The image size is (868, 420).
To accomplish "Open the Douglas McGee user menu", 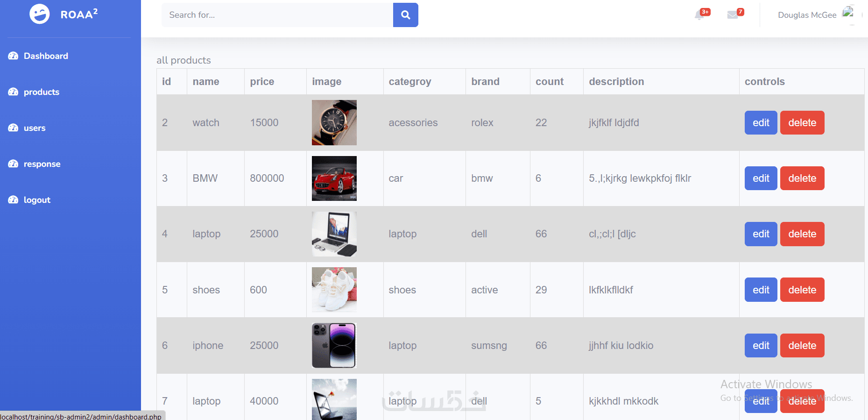I will pyautogui.click(x=807, y=15).
